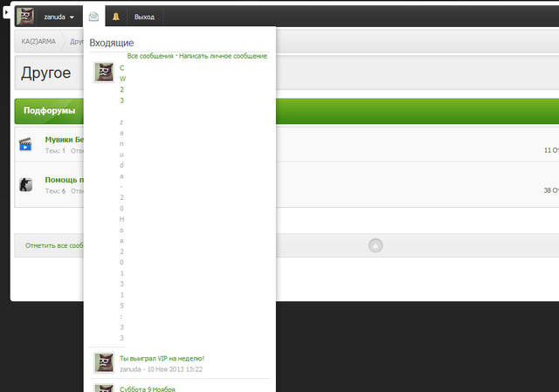
Task: Open the notifications bell icon
Action: point(115,16)
